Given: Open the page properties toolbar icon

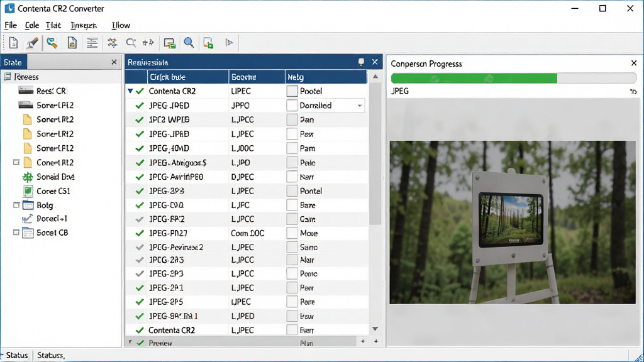Looking at the screenshot, I should pyautogui.click(x=72, y=43).
